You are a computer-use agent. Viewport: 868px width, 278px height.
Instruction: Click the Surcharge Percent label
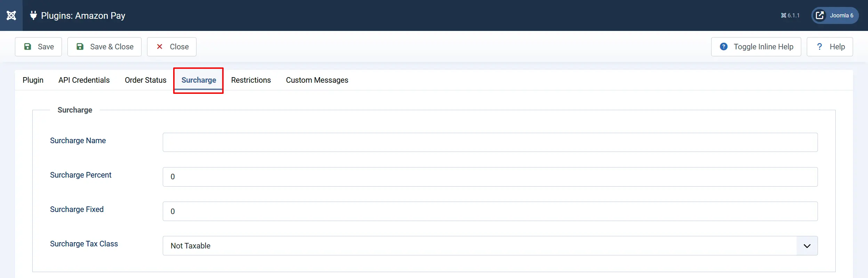(81, 175)
